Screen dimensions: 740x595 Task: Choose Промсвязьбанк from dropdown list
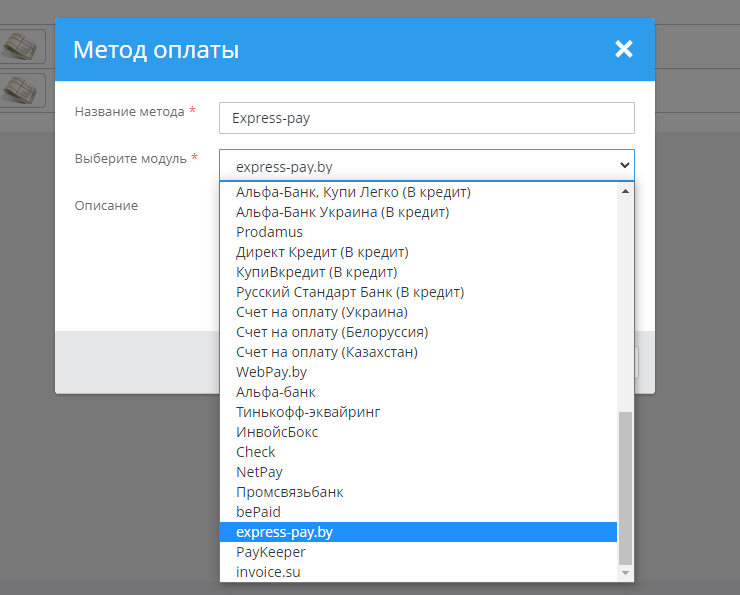coord(290,492)
